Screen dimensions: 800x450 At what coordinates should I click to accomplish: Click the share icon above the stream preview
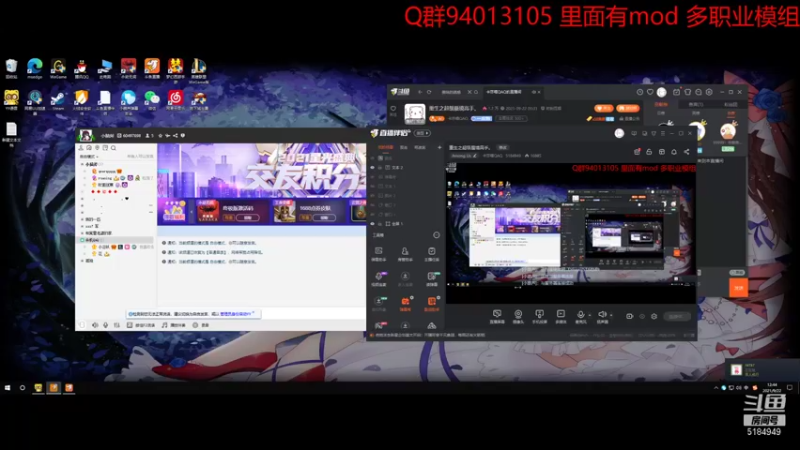(687, 152)
